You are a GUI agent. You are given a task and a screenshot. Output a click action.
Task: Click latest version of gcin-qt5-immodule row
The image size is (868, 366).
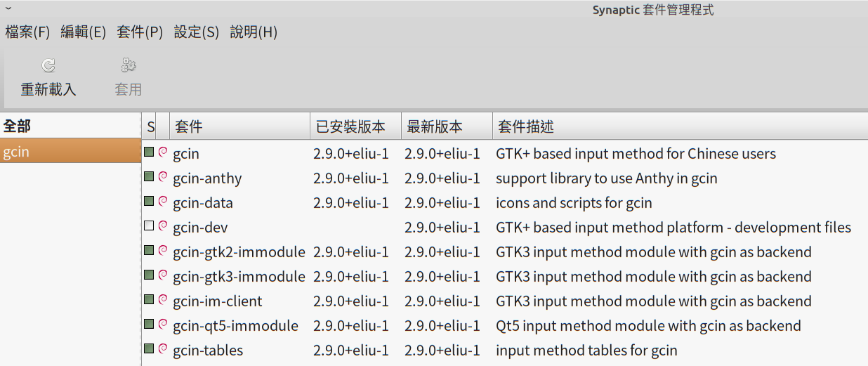[x=442, y=326]
